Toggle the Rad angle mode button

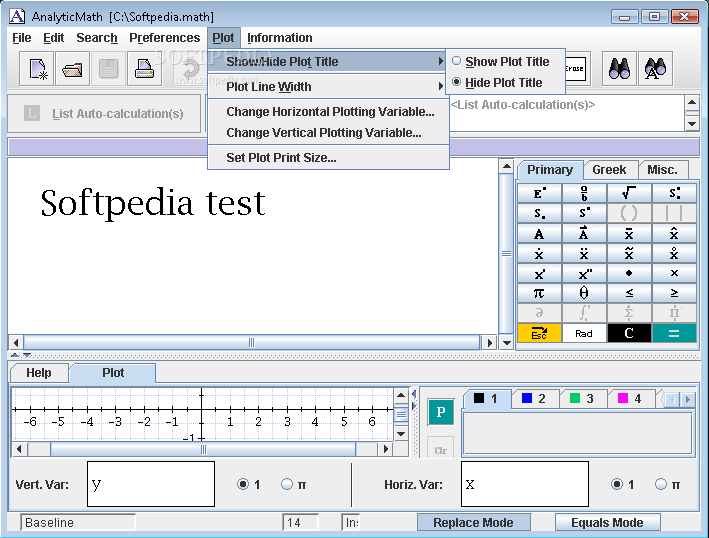pos(584,333)
